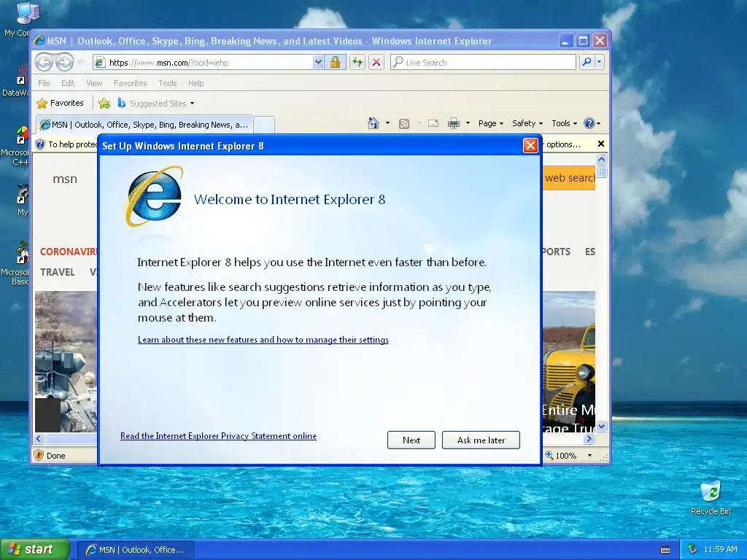This screenshot has width=747, height=560.
Task: Open the recent pages dropdown arrow
Action: pyautogui.click(x=80, y=63)
